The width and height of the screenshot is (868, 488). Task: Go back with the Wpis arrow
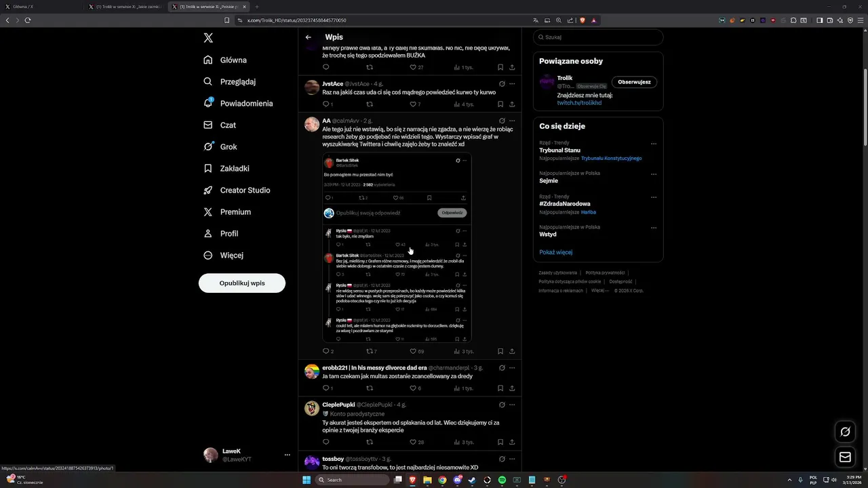(x=309, y=37)
